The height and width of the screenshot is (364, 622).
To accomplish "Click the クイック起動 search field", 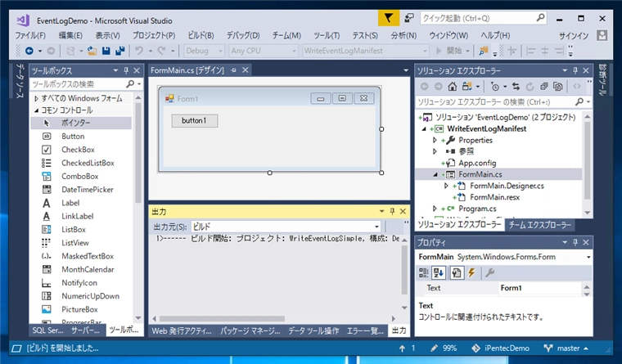I will 483,18.
